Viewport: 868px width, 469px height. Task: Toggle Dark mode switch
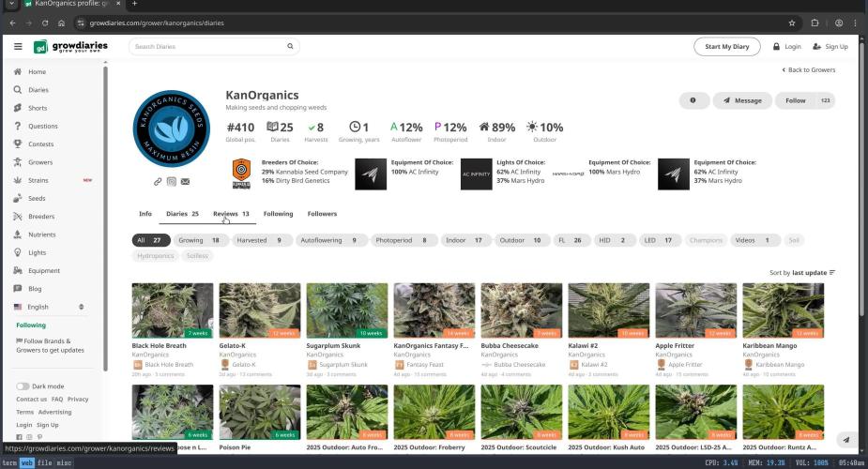(23, 386)
